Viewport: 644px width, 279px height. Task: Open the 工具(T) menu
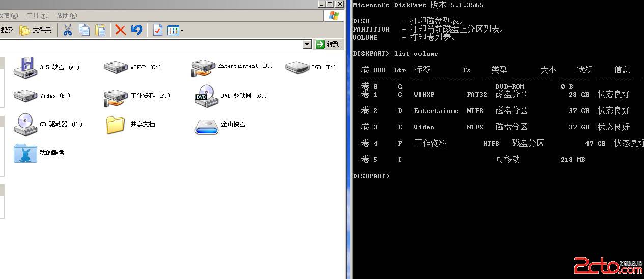point(37,16)
